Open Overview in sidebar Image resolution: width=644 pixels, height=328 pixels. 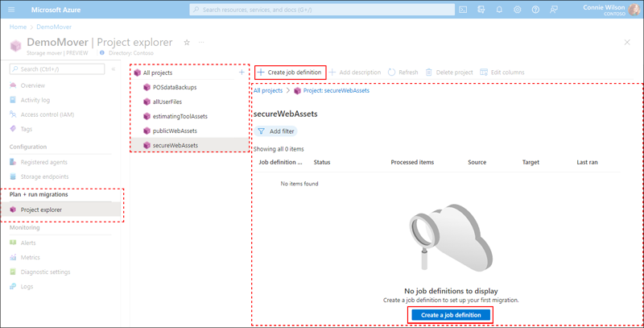pos(33,85)
